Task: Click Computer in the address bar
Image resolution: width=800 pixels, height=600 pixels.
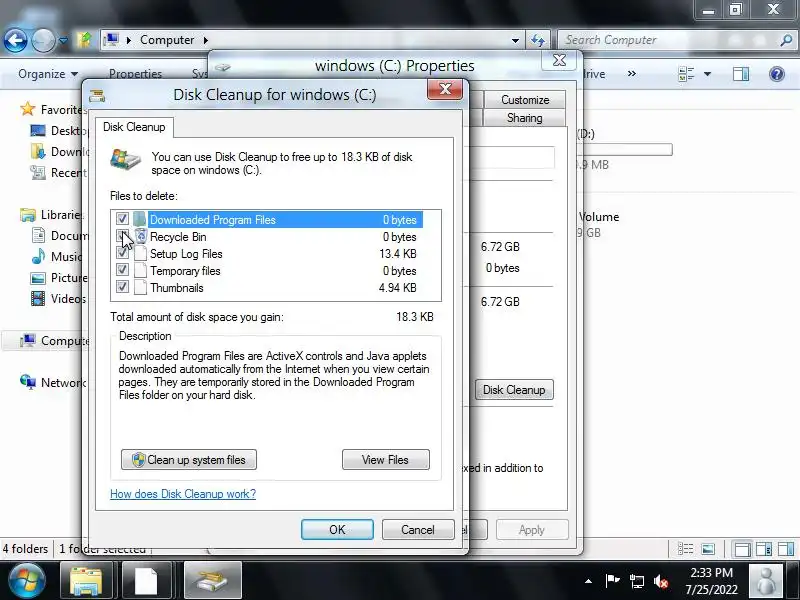Action: click(x=167, y=40)
